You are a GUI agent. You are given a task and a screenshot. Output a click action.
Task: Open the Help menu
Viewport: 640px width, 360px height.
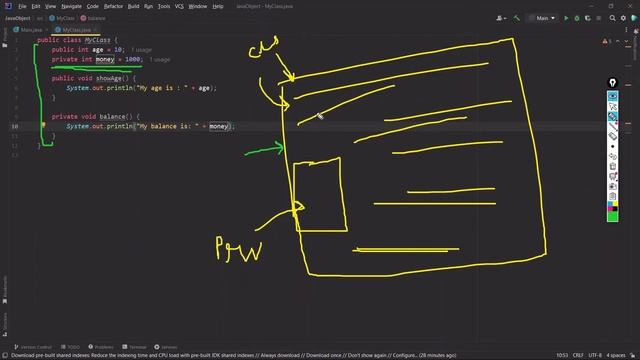pyautogui.click(x=218, y=7)
